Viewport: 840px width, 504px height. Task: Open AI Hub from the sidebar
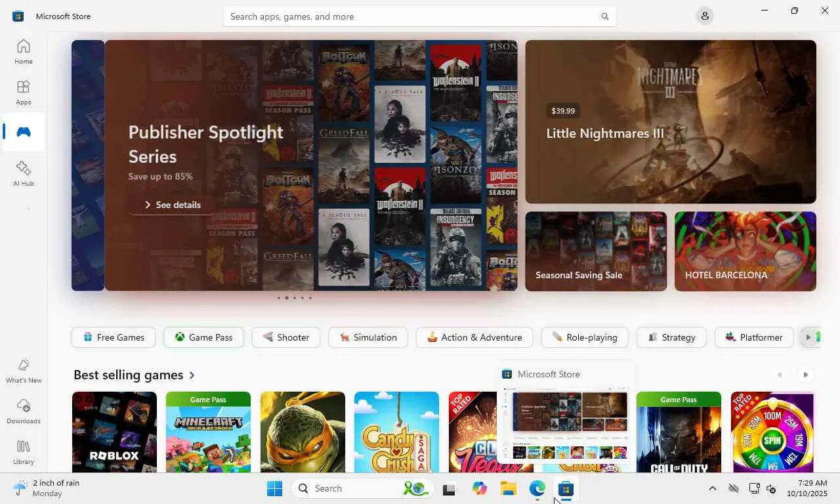(24, 174)
